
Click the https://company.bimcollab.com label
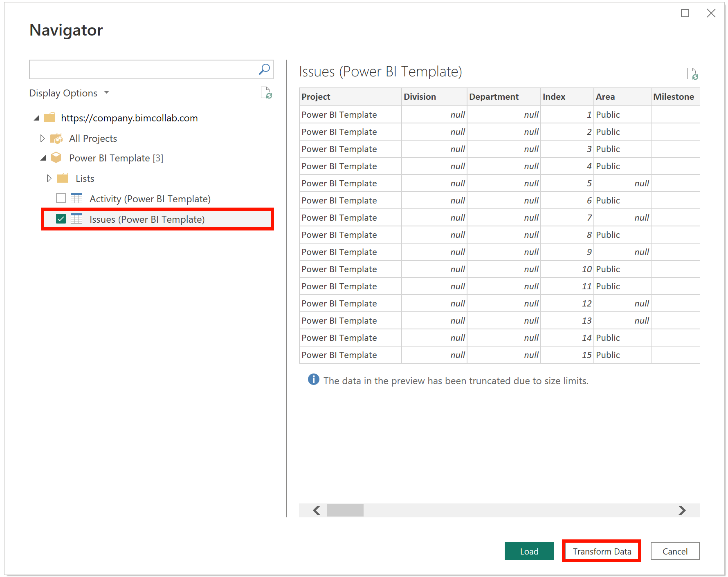(129, 118)
